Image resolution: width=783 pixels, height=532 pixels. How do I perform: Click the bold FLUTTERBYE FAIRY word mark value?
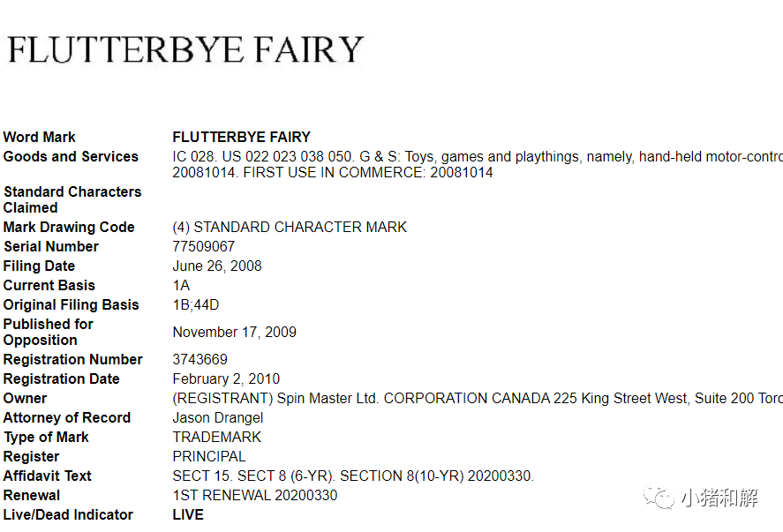(x=242, y=137)
